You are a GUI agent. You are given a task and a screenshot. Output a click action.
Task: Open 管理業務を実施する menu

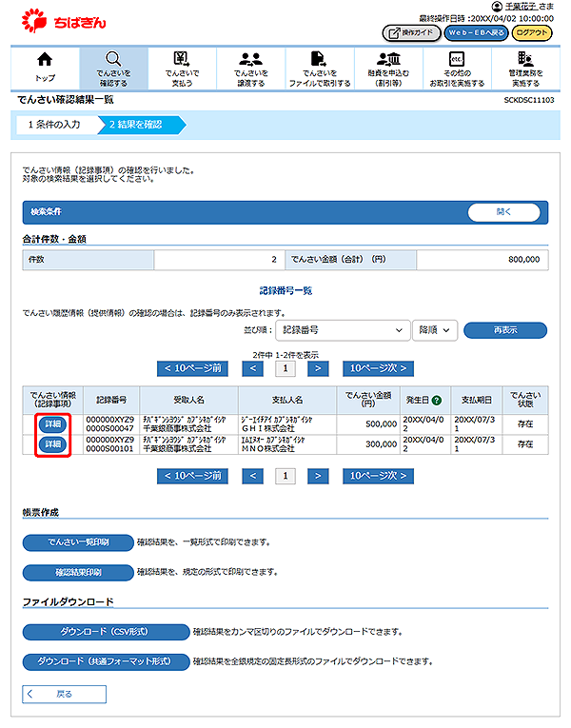point(525,69)
